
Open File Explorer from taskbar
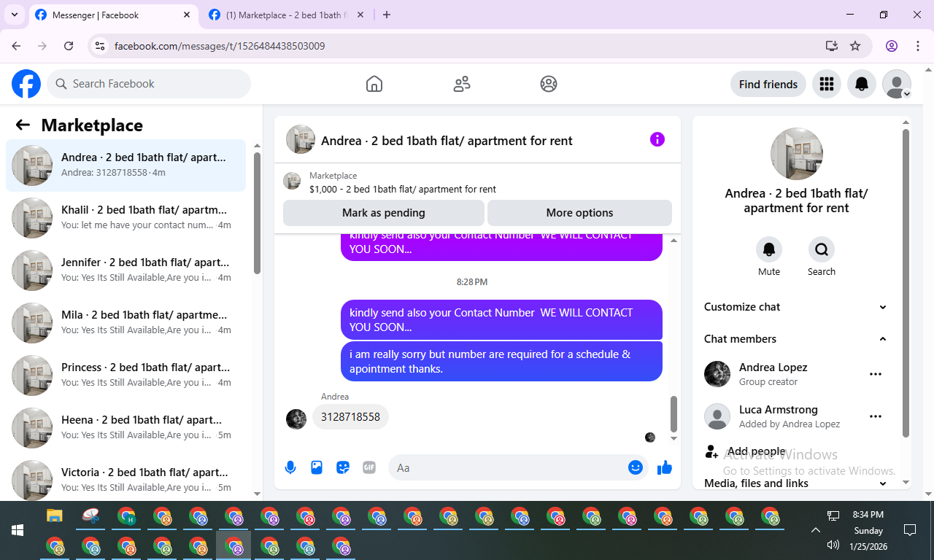(55, 516)
